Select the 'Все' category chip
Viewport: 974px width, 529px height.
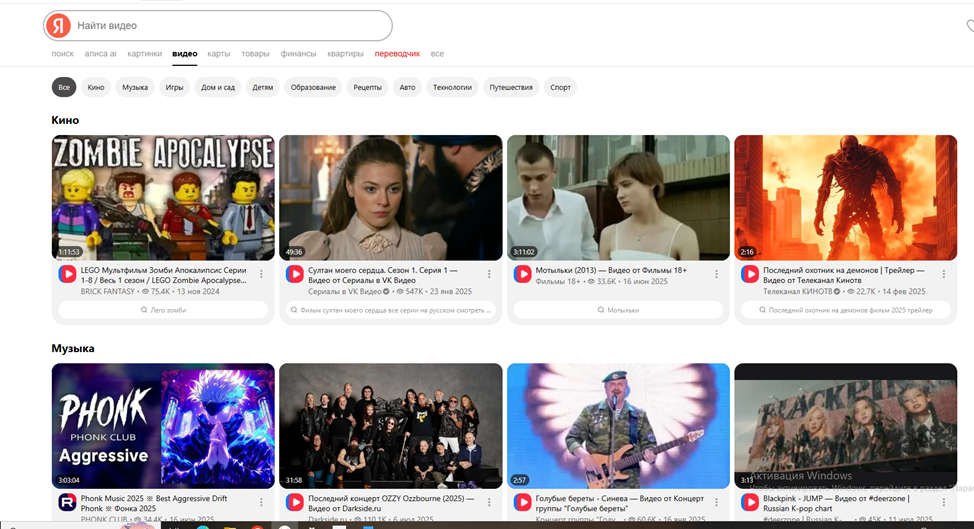tap(64, 88)
